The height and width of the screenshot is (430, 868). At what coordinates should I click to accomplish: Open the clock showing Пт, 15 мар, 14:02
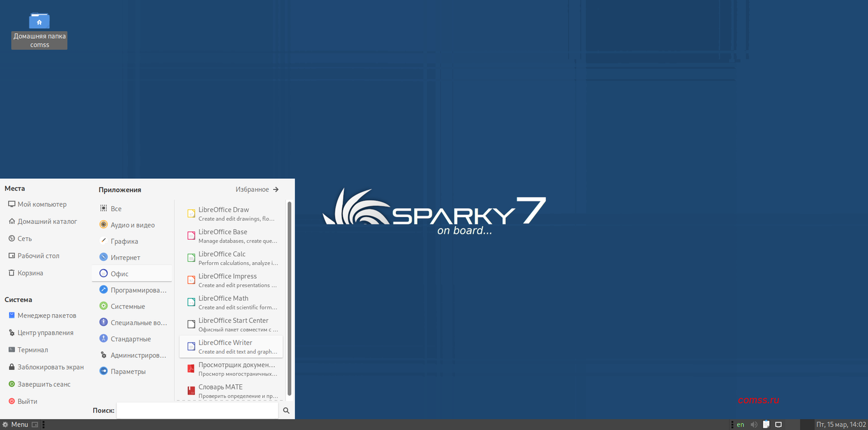(x=841, y=424)
